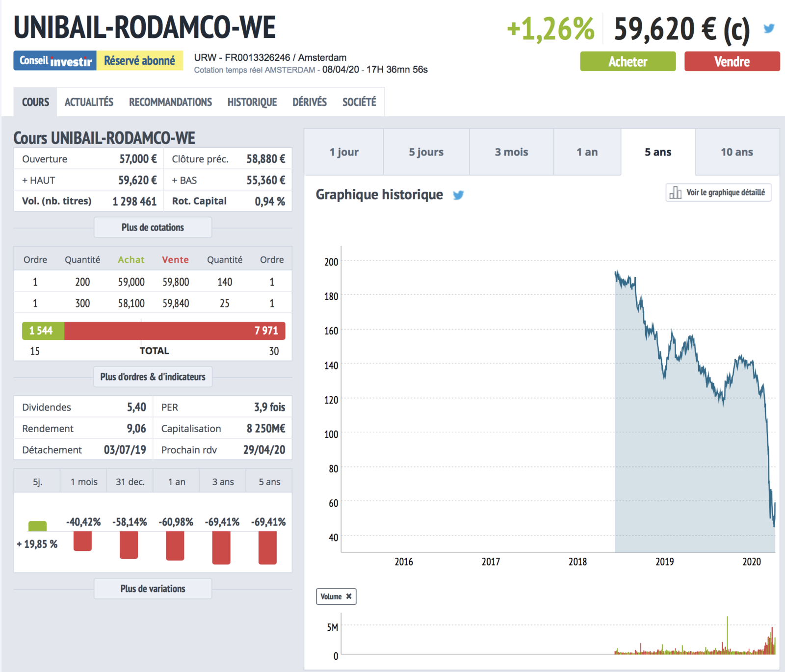Image resolution: width=785 pixels, height=672 pixels.
Task: Expand Plus de cotations
Action: [153, 228]
